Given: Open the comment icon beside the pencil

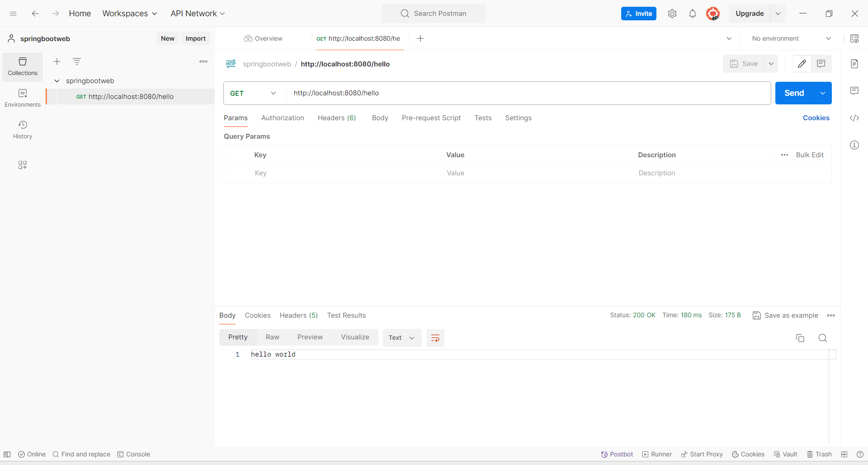Looking at the screenshot, I should (x=821, y=64).
